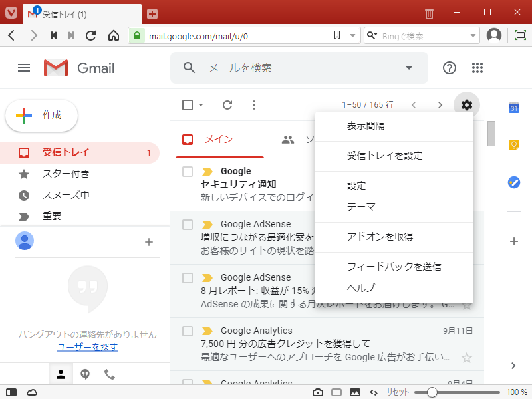The height and width of the screenshot is (399, 532).
Task: Choose フィードバックを送信 menu item
Action: click(x=394, y=267)
